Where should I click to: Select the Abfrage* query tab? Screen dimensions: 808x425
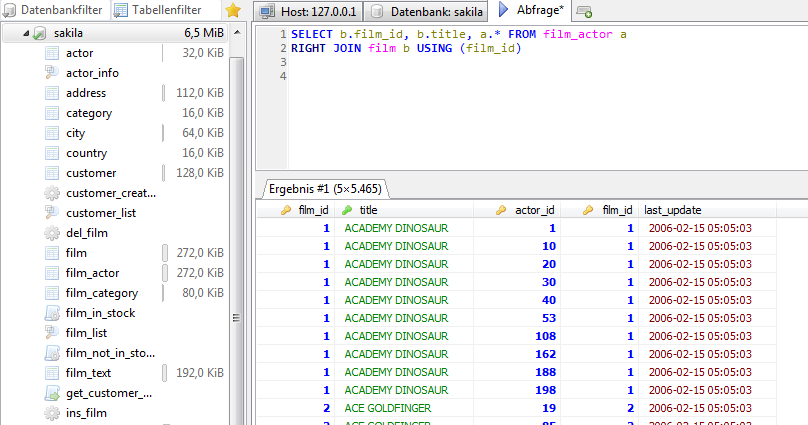tap(532, 12)
